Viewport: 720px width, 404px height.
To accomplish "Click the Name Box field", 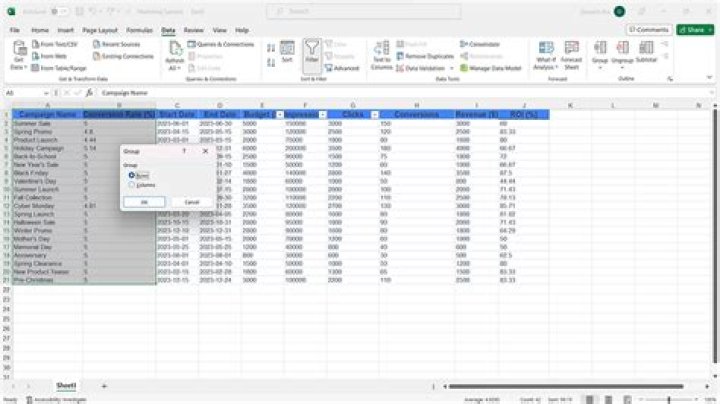I will (x=25, y=93).
